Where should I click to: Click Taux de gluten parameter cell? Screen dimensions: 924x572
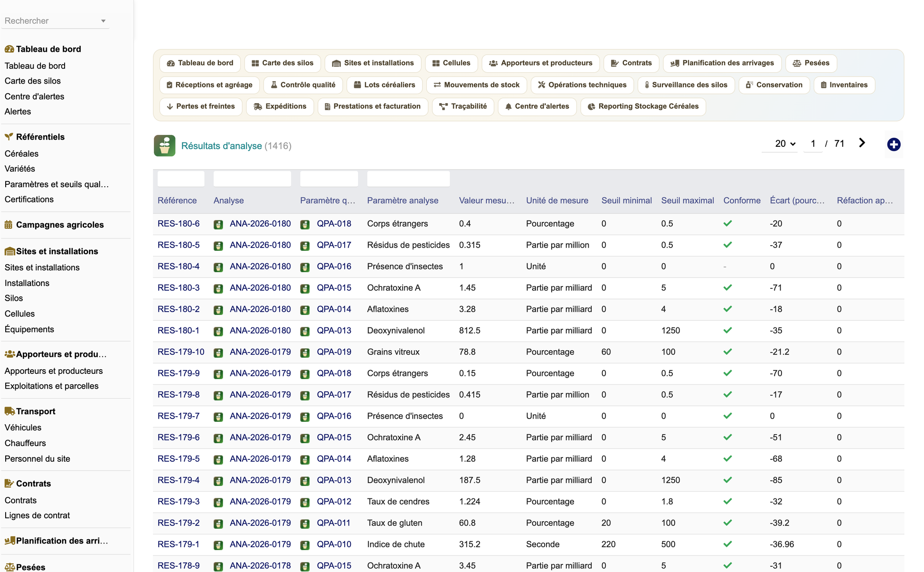(395, 523)
